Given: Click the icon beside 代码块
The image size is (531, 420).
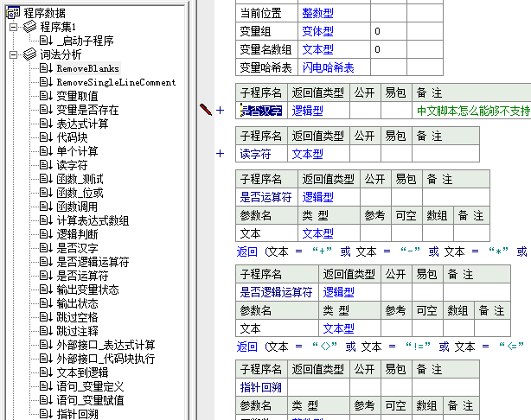Looking at the screenshot, I should tap(46, 137).
